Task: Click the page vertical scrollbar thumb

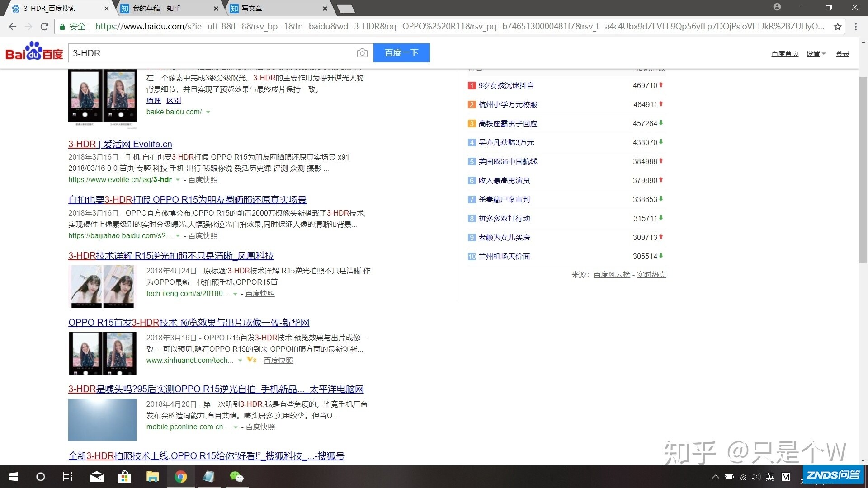Action: coord(863,170)
